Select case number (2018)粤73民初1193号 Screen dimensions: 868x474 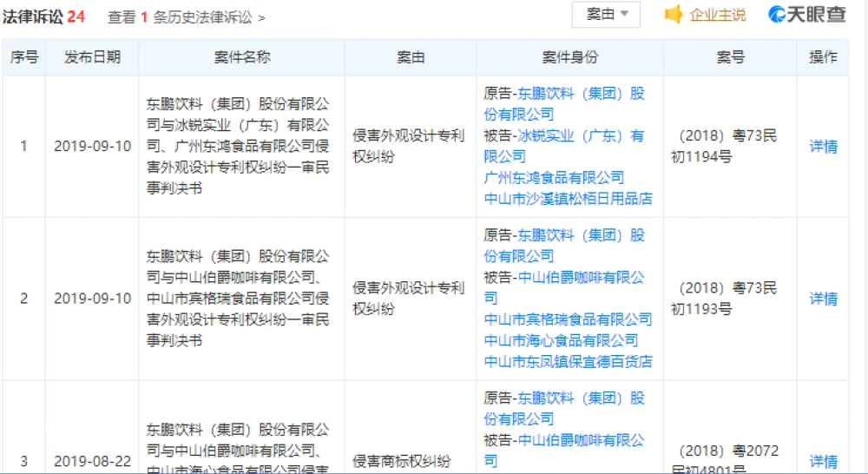pos(724,299)
